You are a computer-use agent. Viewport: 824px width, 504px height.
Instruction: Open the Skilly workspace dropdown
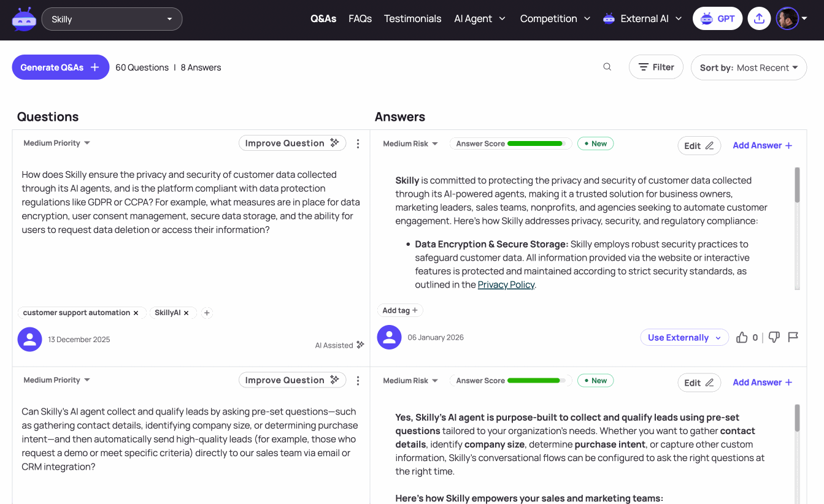click(112, 19)
